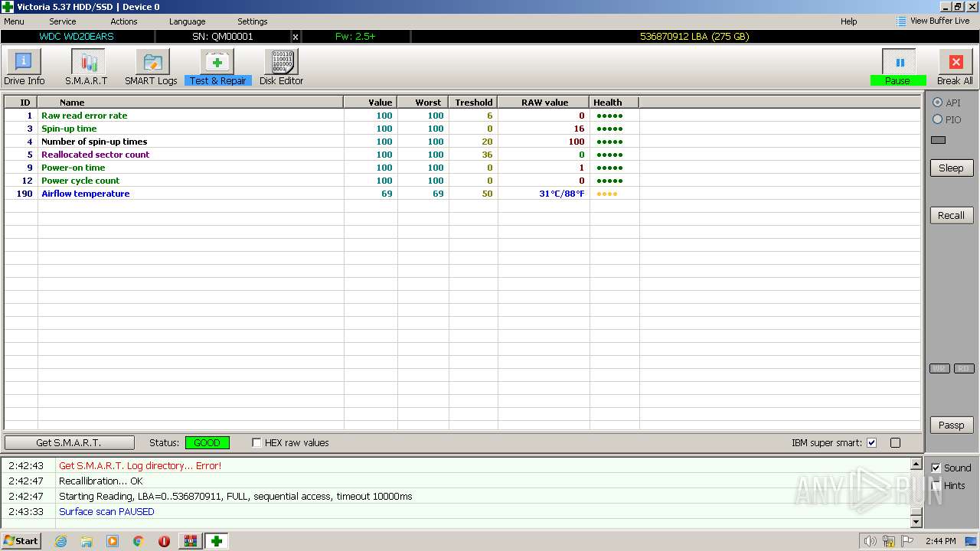Launch Opera browser from taskbar
The image size is (980, 551).
pyautogui.click(x=164, y=541)
